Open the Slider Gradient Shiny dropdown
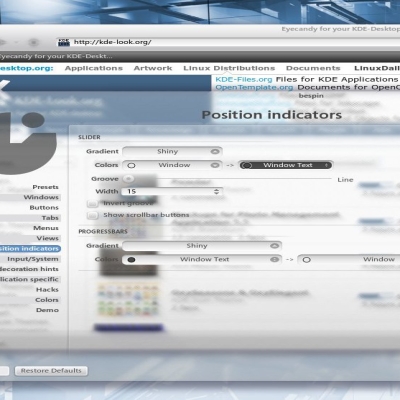 [x=172, y=151]
